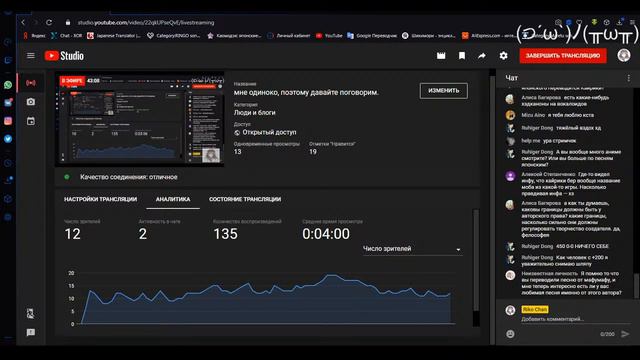Open the chat three-dot options menu

click(629, 78)
